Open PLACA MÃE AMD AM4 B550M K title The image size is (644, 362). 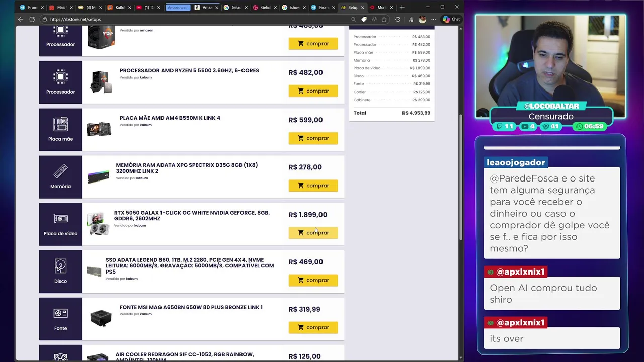[170, 118]
